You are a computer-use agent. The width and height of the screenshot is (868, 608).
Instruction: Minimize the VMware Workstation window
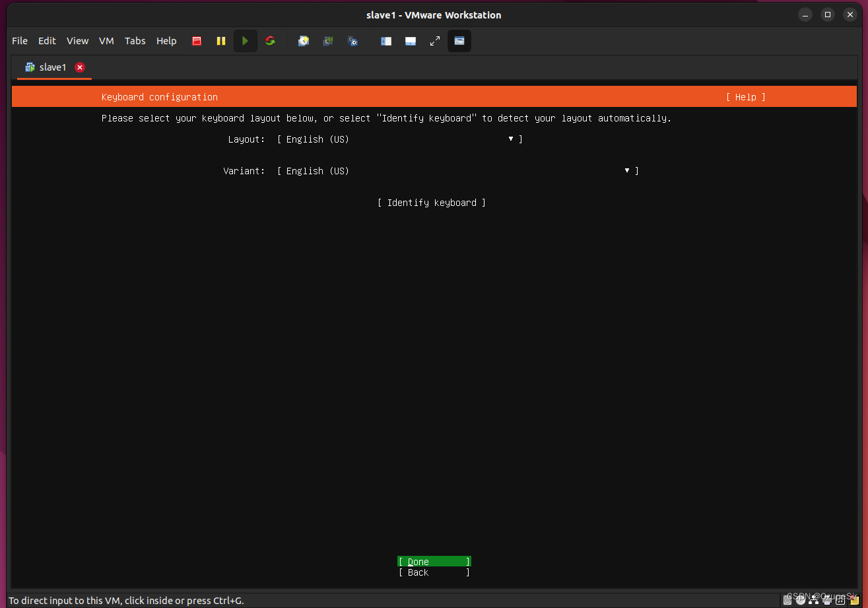(805, 15)
